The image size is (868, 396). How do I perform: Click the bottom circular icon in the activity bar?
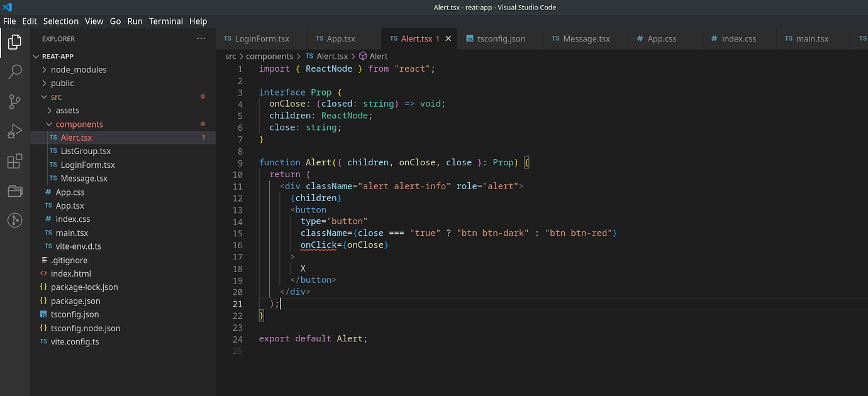(x=14, y=220)
